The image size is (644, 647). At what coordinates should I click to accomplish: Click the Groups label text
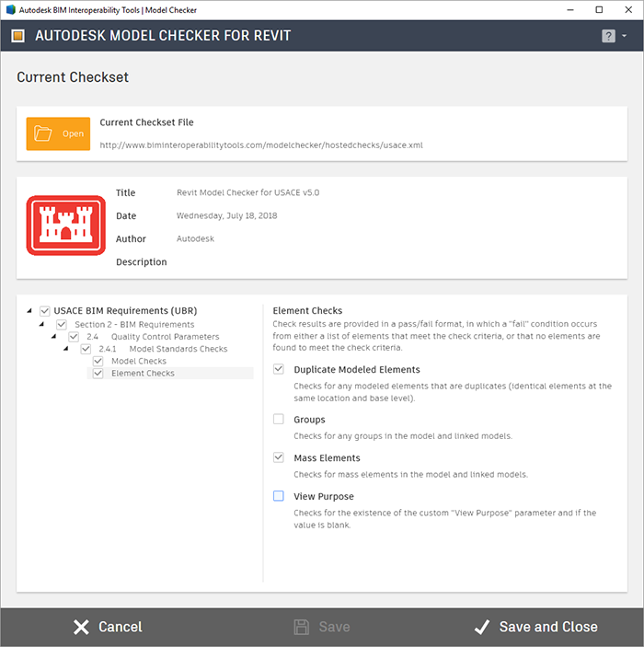tap(309, 420)
